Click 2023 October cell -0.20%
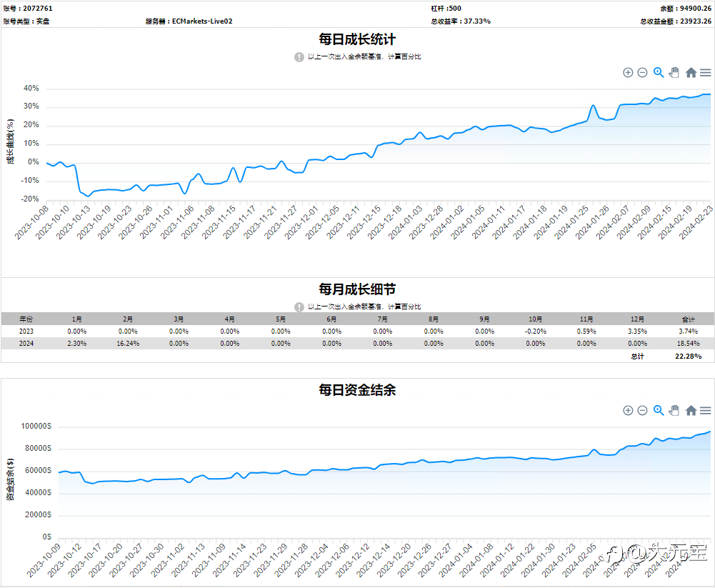 point(535,332)
